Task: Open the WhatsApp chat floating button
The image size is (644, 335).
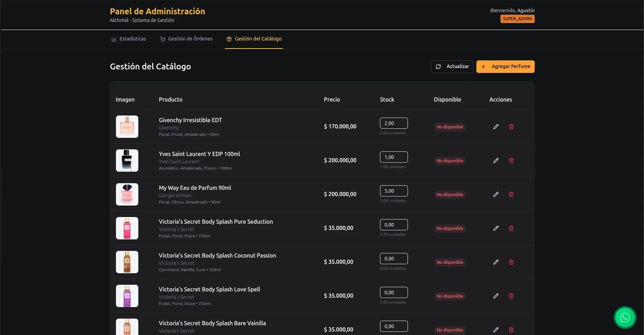Action: coord(625,318)
